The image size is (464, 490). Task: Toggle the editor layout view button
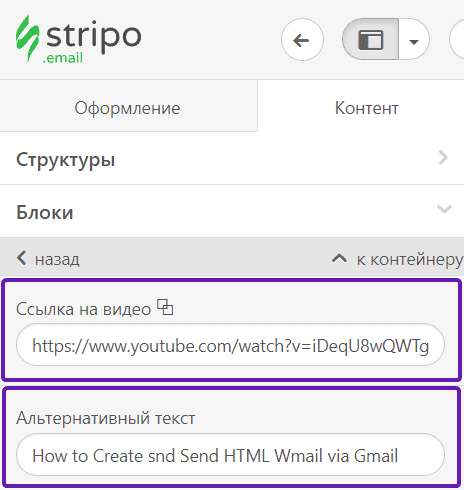coord(370,39)
